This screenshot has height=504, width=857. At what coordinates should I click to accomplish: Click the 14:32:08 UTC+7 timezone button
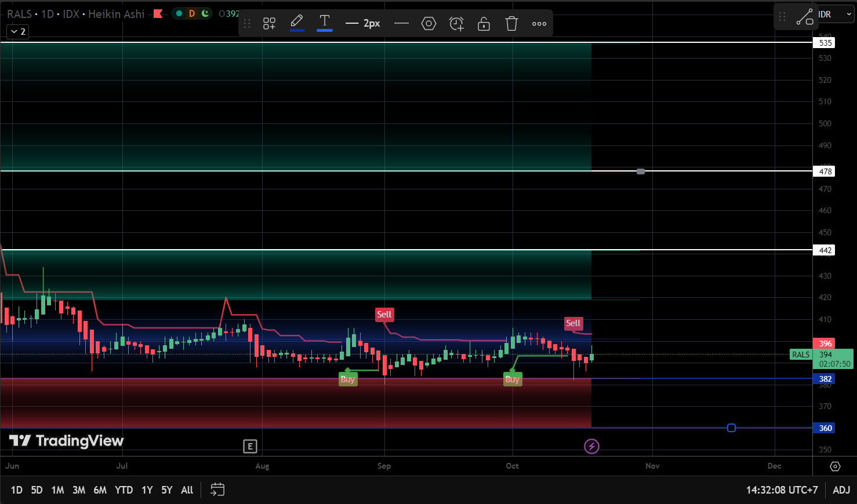pyautogui.click(x=782, y=490)
